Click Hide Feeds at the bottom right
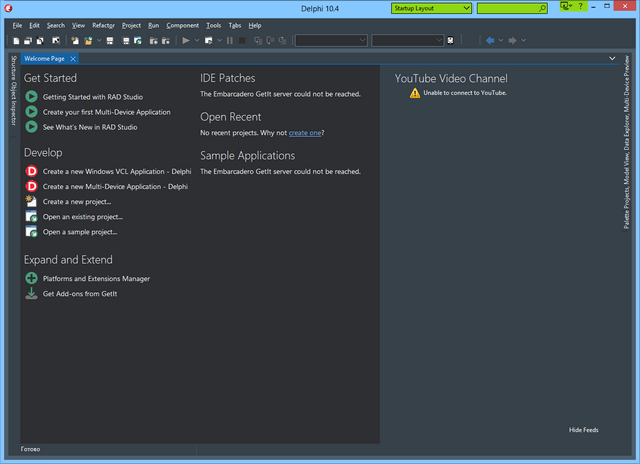 pos(583,430)
